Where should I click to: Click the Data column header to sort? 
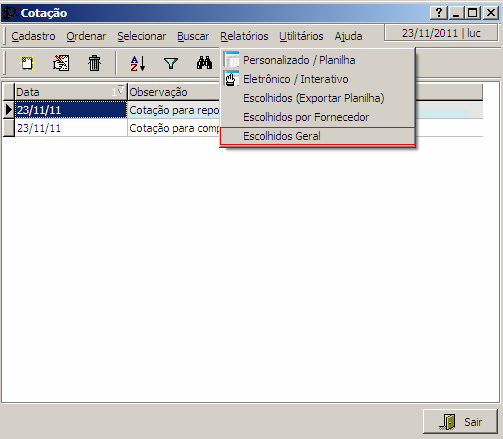71,92
